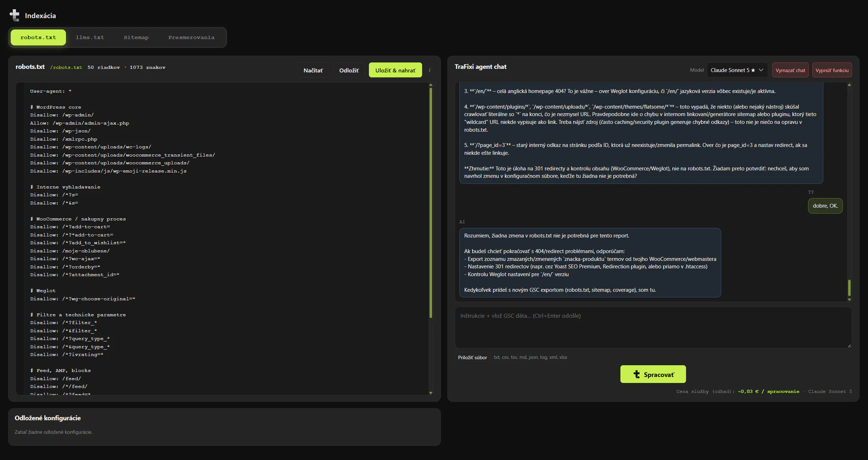Click the '/robots.txt' path label

click(x=66, y=67)
